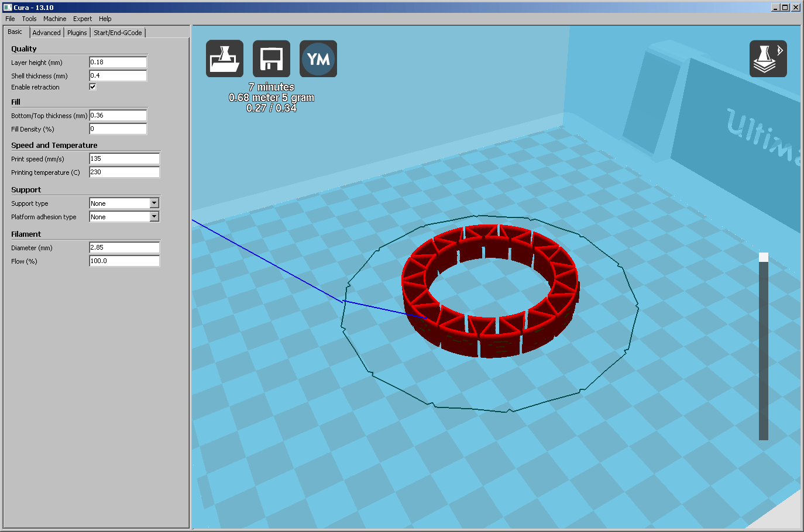The width and height of the screenshot is (804, 532).
Task: Click the Fill Density input field
Action: click(x=118, y=129)
